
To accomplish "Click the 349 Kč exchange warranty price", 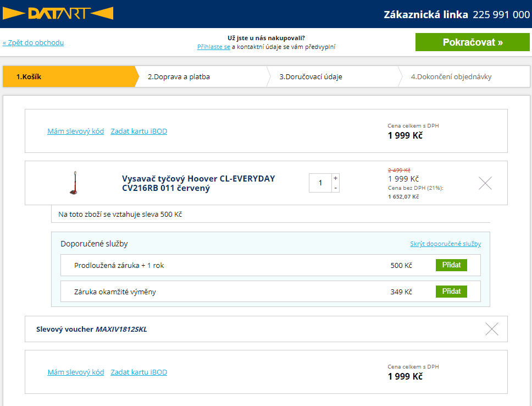I will (x=401, y=292).
